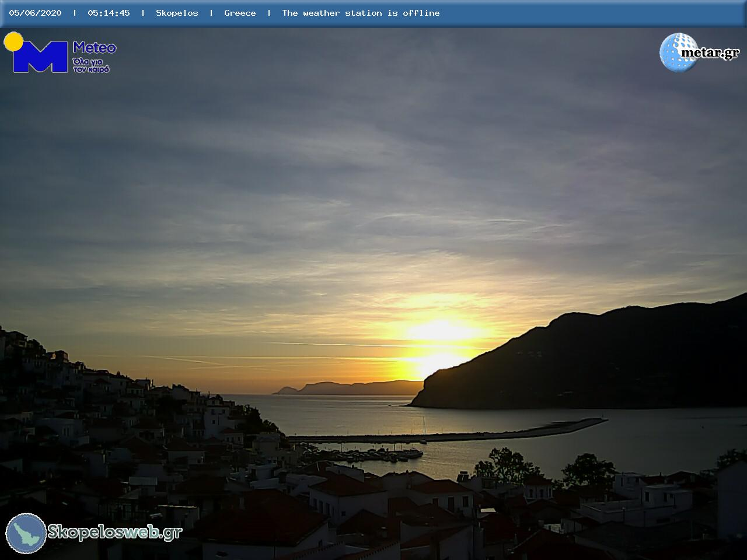This screenshot has width=747, height=560.
Task: Click the metar.gr text label
Action: coord(710,53)
